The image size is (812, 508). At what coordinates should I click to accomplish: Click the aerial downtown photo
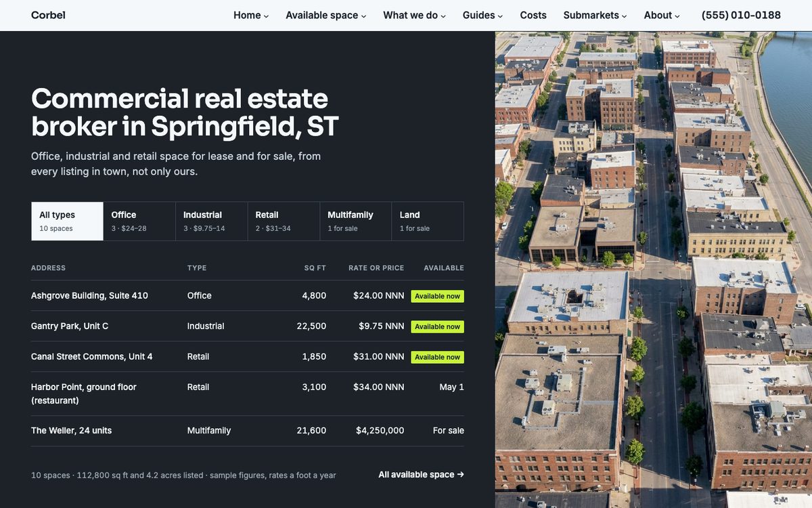click(654, 270)
